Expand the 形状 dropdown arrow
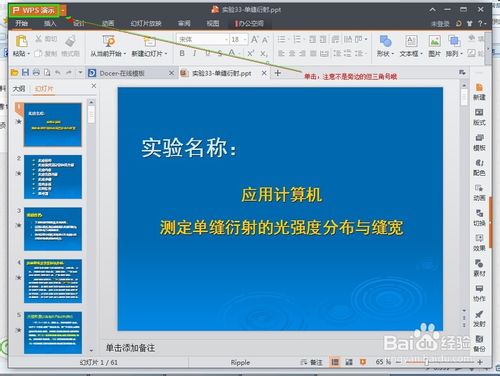Viewport: 500px width, 376px height. (x=392, y=54)
